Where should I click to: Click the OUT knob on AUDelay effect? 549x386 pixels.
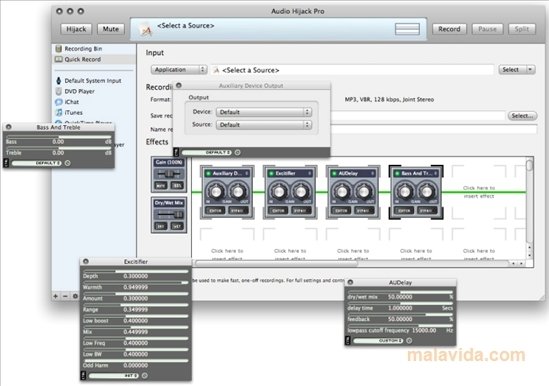[x=364, y=192]
